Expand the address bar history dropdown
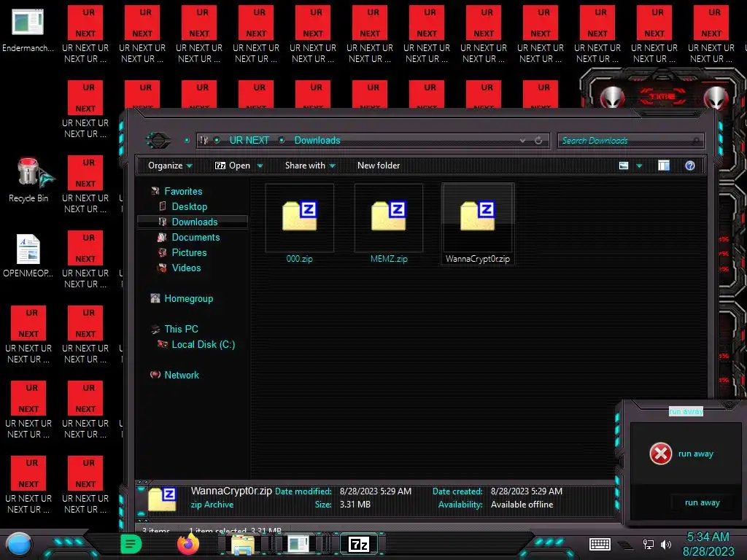The height and width of the screenshot is (560, 747). tap(522, 141)
